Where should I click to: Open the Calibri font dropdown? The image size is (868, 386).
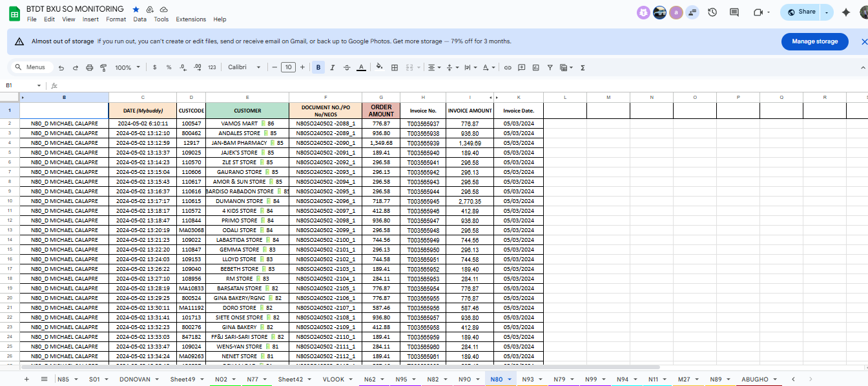coord(244,67)
